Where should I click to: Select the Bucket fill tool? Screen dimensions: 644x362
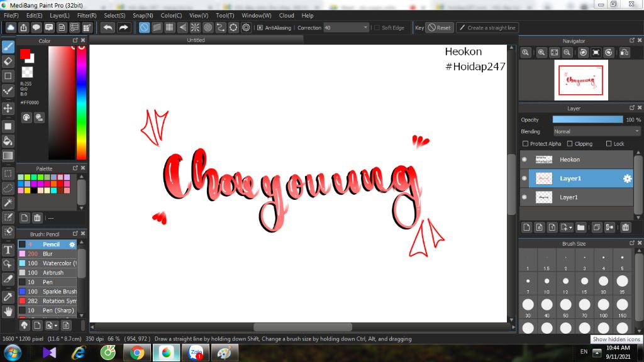coord(8,141)
